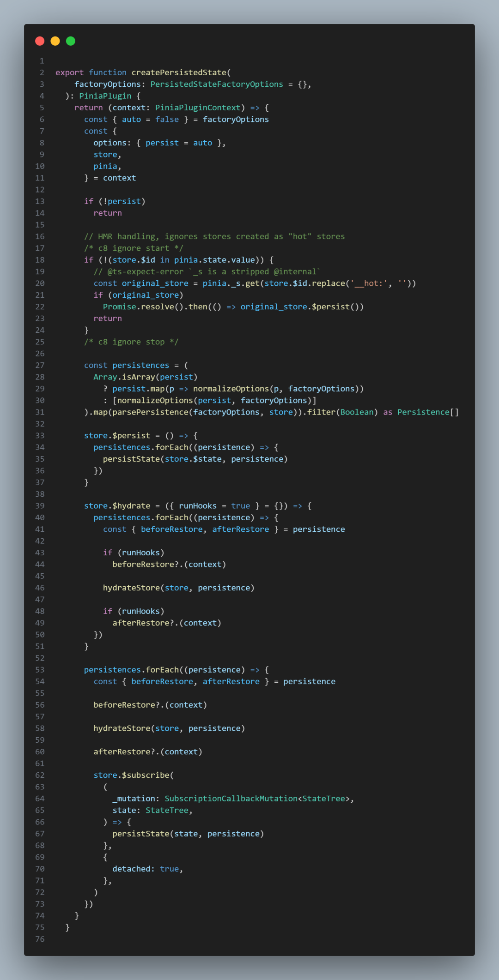
Task: Click 'store.$persist' on line 33
Action: [117, 436]
